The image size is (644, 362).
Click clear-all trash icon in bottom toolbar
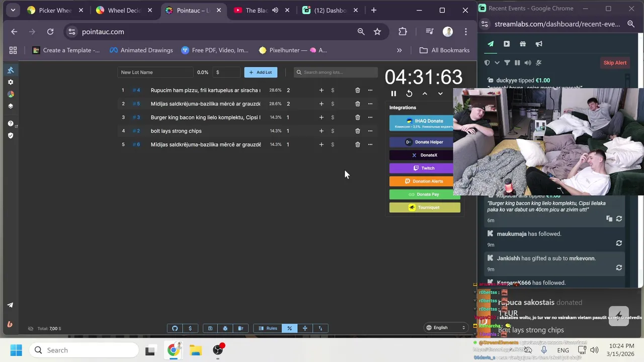pos(240,328)
